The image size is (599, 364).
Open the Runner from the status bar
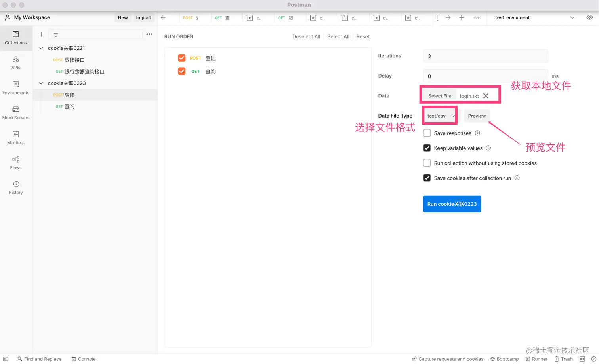536,359
